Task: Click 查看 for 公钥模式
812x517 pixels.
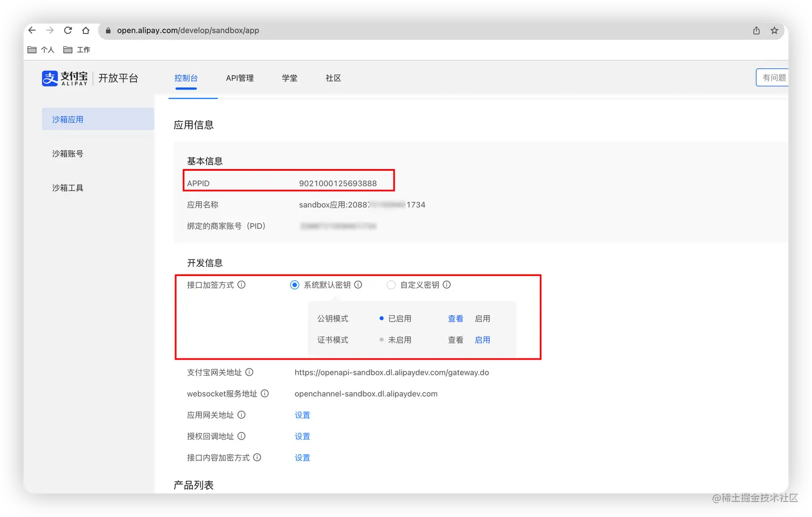Action: point(455,319)
